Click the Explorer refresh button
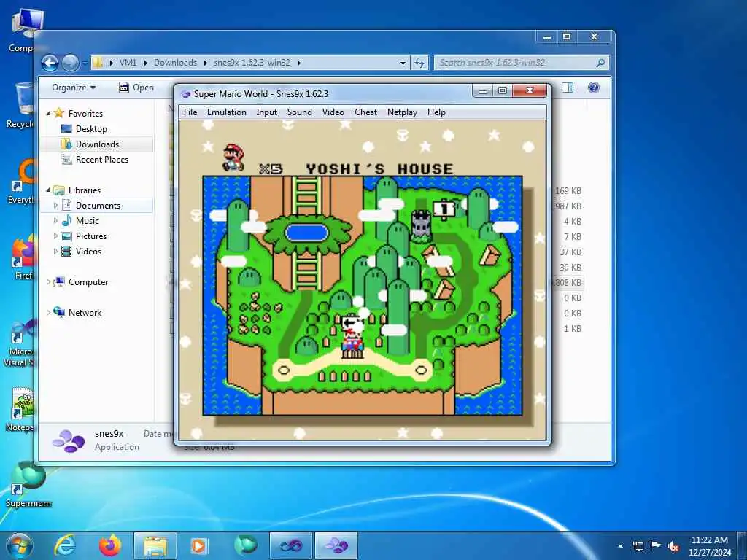Viewport: 747px width, 560px height. pos(419,63)
